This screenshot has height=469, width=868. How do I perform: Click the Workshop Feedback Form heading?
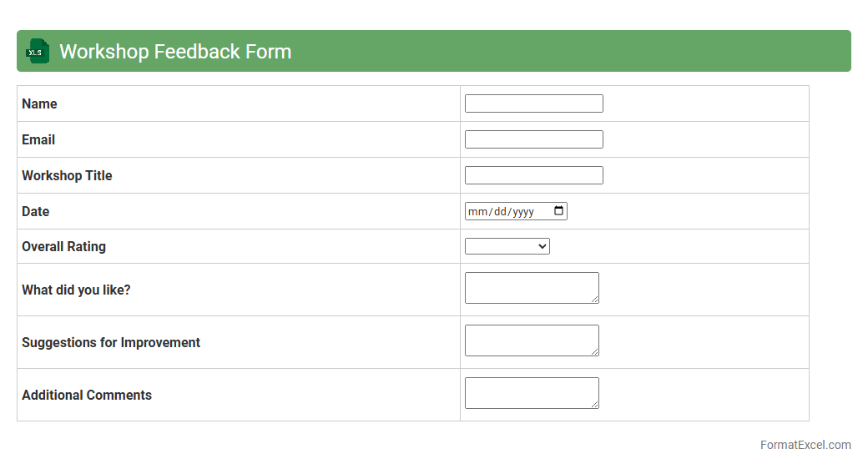click(x=175, y=52)
